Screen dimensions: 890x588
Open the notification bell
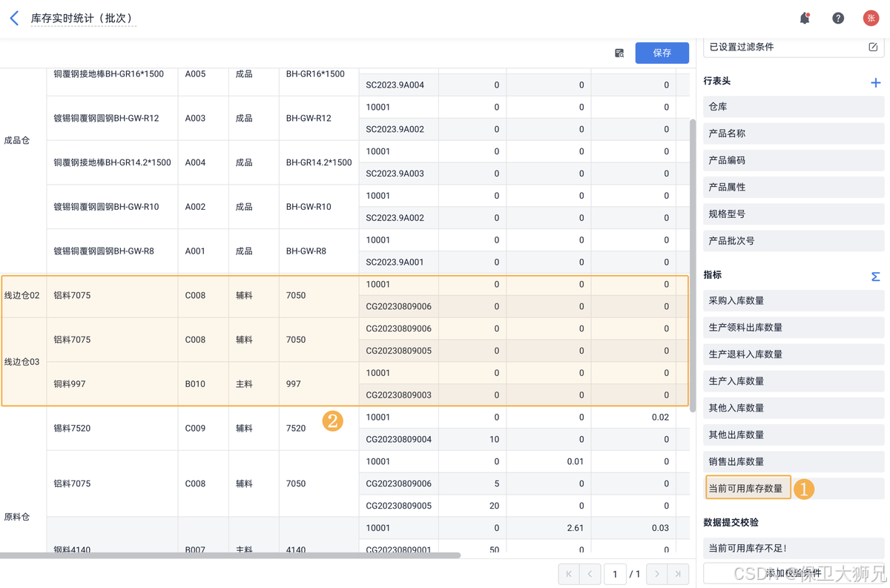click(x=805, y=18)
